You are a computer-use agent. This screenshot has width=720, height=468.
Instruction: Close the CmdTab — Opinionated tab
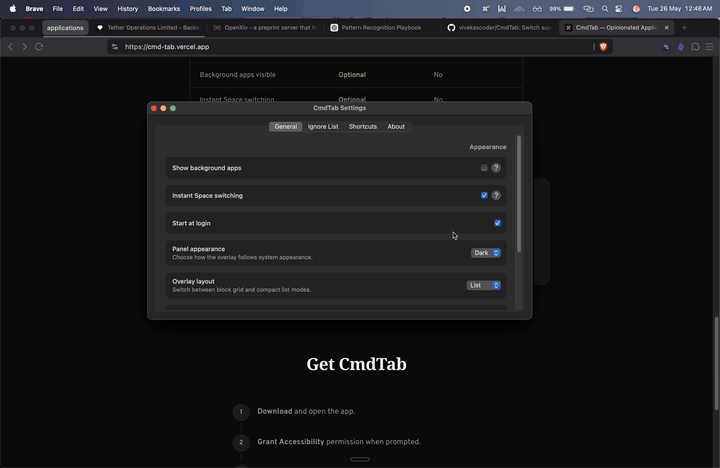click(x=667, y=28)
